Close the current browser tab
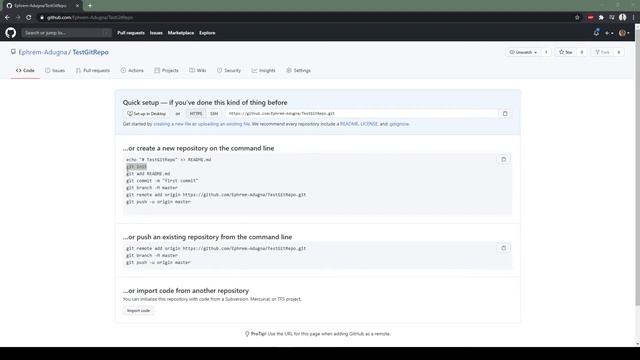 tap(78, 6)
